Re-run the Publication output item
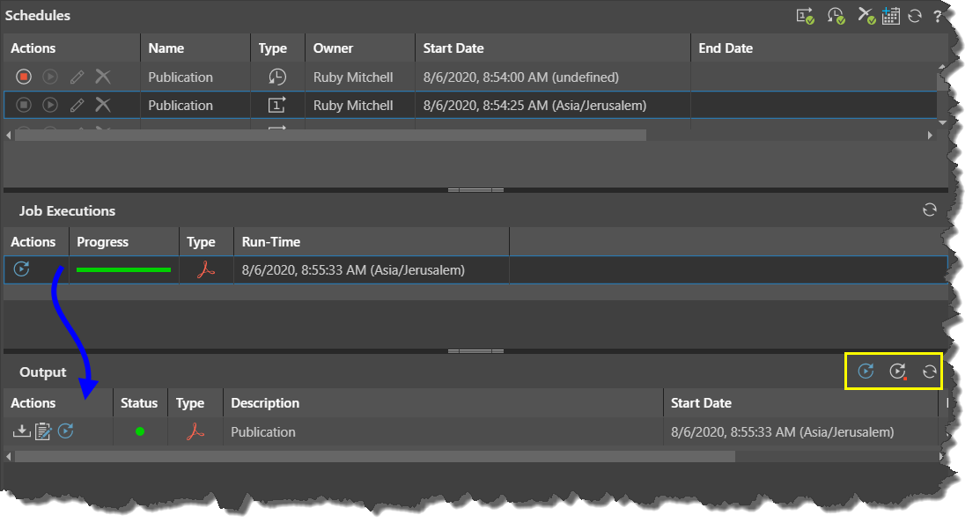 [66, 431]
